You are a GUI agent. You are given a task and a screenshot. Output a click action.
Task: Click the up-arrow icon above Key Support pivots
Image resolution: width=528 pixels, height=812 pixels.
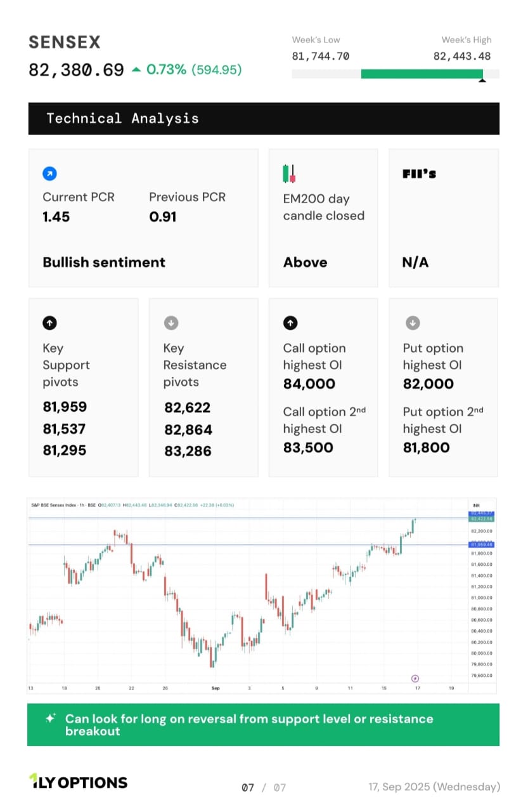click(49, 323)
